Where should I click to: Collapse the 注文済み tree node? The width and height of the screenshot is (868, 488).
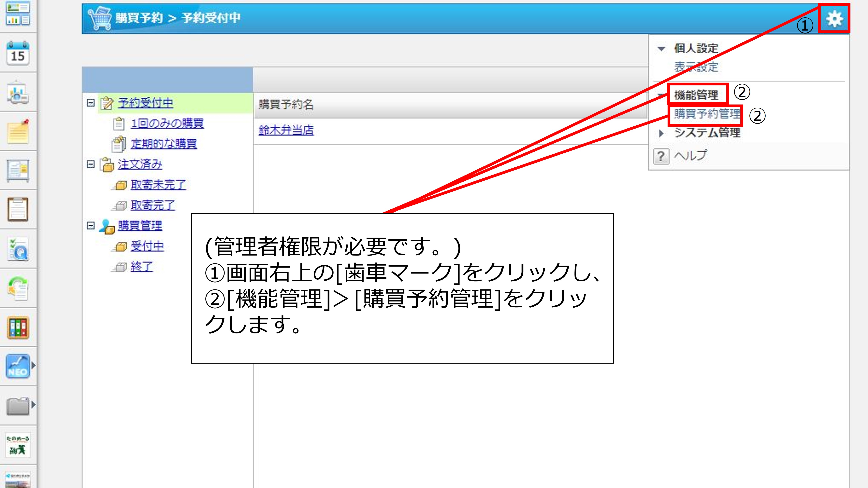pos(90,164)
